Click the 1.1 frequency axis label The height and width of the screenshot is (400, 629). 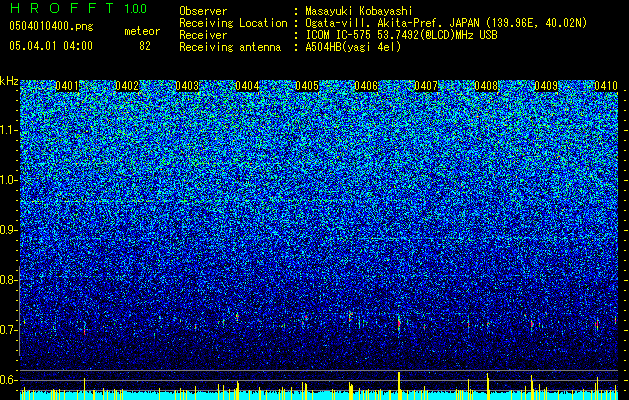[x=9, y=130]
